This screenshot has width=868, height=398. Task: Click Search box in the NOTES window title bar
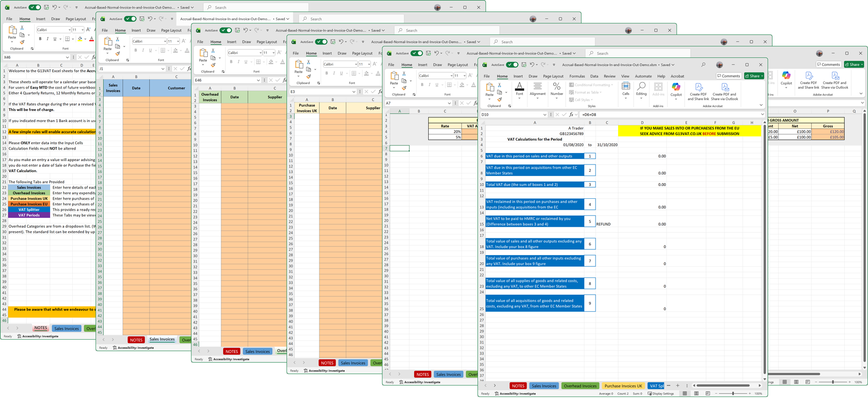256,7
